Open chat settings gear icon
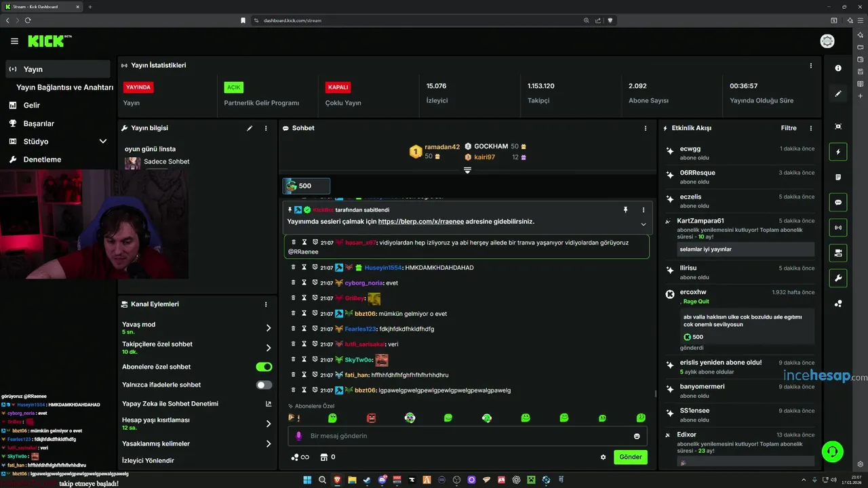This screenshot has width=868, height=488. 603,457
